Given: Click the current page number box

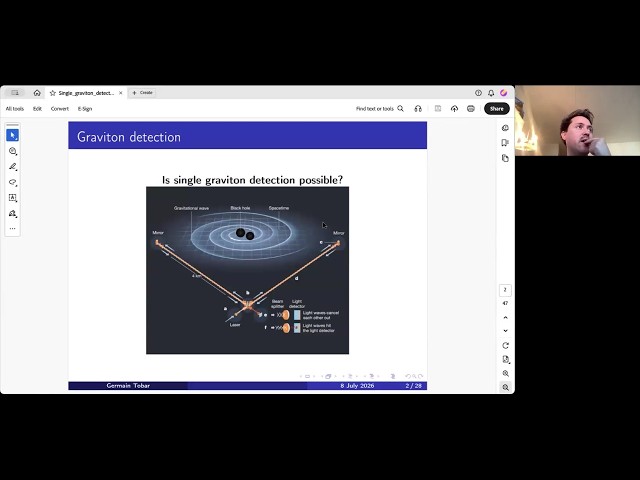Looking at the screenshot, I should (x=505, y=290).
